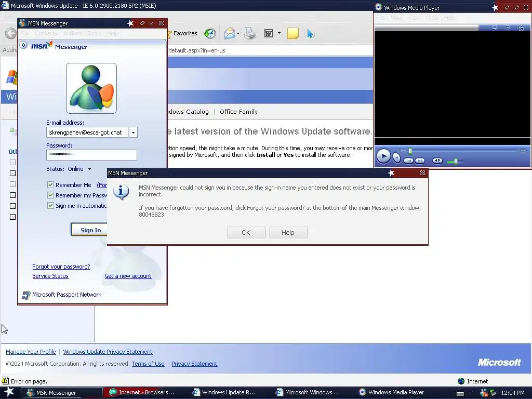Screen dimensions: 532x399
Task: Click the leftmost icon above the Media Player video
Action: pyautogui.click(x=495, y=28)
